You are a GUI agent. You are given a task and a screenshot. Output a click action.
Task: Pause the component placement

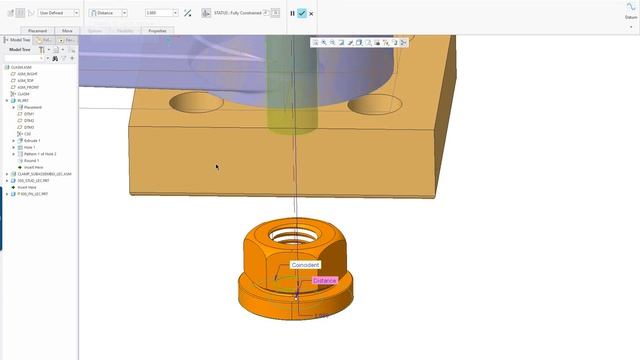click(x=292, y=13)
